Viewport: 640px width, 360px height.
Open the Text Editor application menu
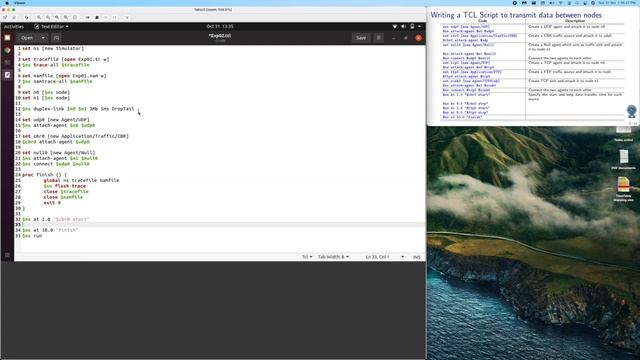click(51, 27)
